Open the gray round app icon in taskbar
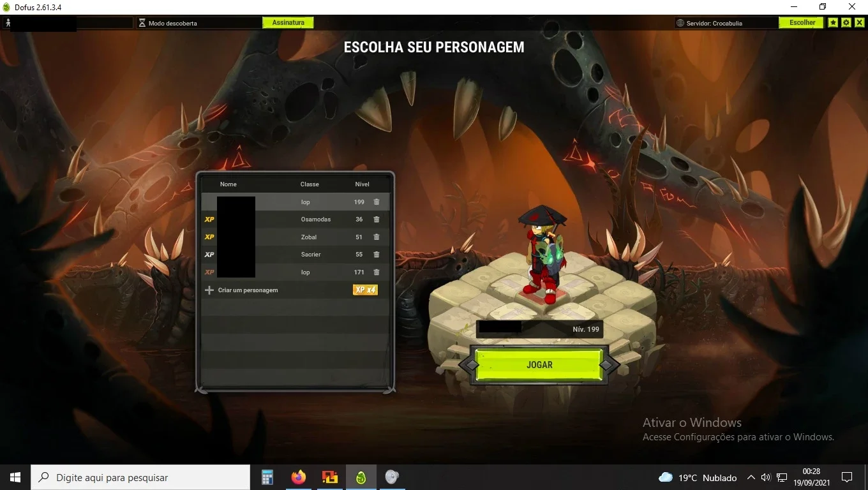Image resolution: width=868 pixels, height=490 pixels. pos(392,477)
